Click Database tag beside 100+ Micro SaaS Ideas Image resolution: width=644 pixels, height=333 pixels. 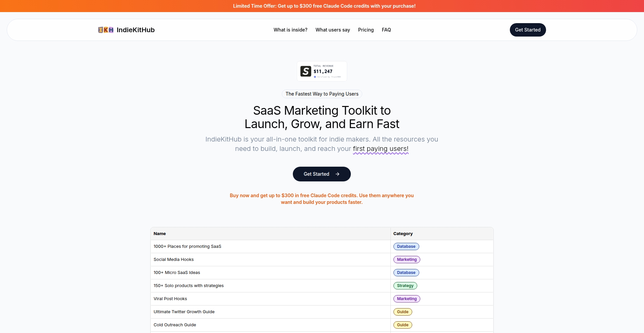[x=406, y=273]
